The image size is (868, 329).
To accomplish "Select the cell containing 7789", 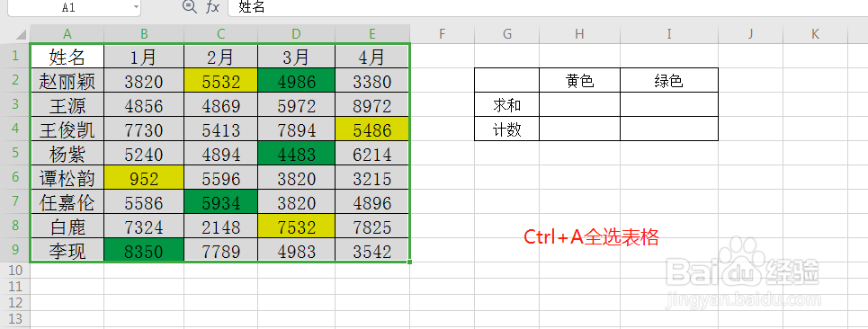I will click(x=221, y=251).
